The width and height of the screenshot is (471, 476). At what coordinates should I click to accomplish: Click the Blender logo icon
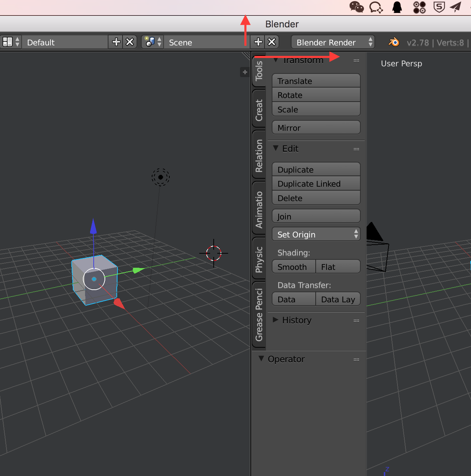tap(394, 42)
